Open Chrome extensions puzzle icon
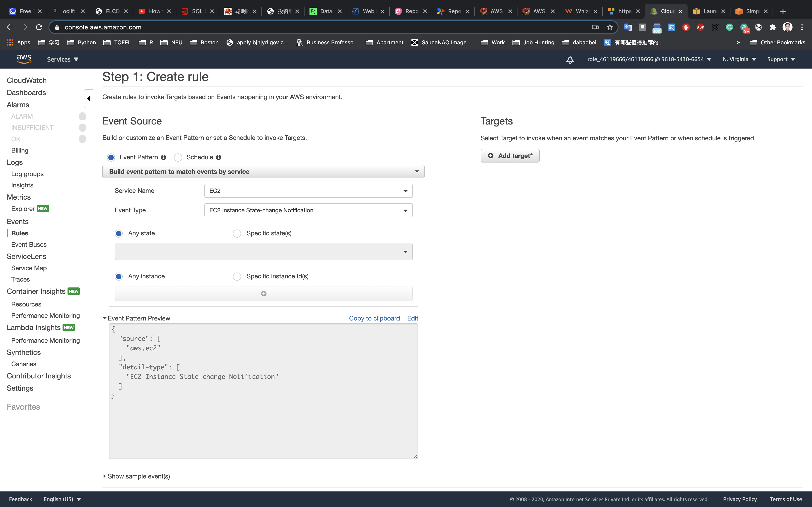This screenshot has height=507, width=812. (x=773, y=27)
